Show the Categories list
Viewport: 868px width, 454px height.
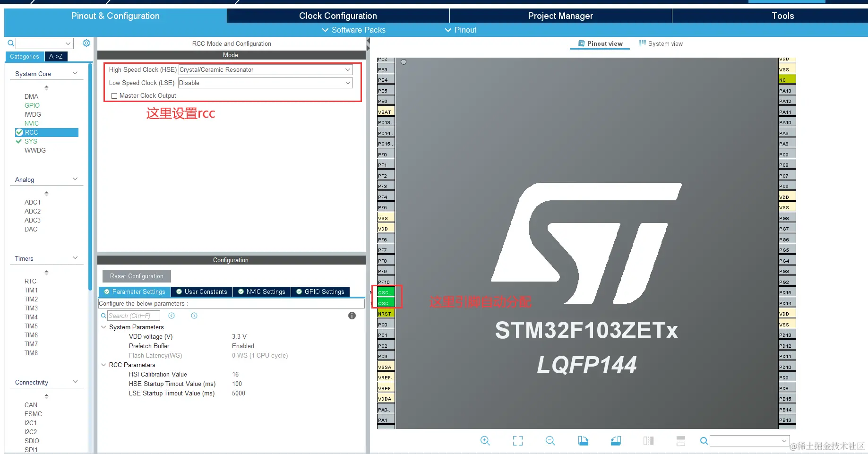click(25, 56)
